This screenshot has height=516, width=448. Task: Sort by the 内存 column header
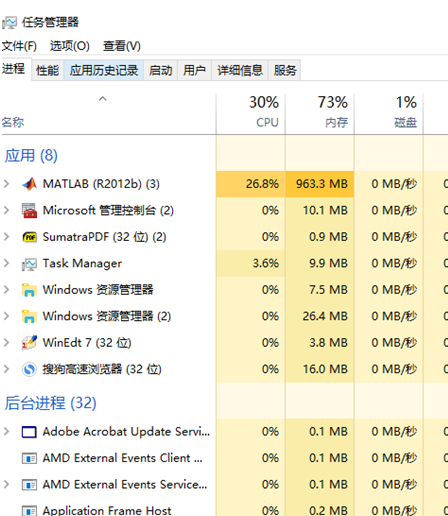tap(320, 112)
